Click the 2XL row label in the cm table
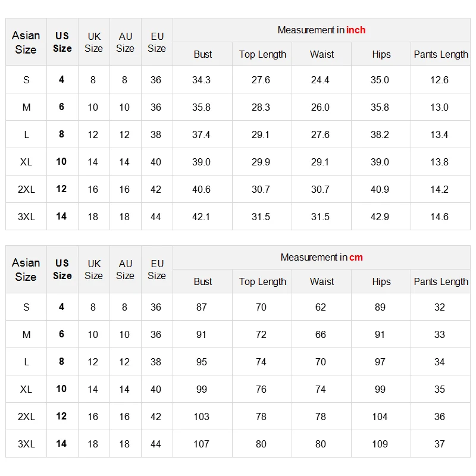The height and width of the screenshot is (476, 476). 26,416
